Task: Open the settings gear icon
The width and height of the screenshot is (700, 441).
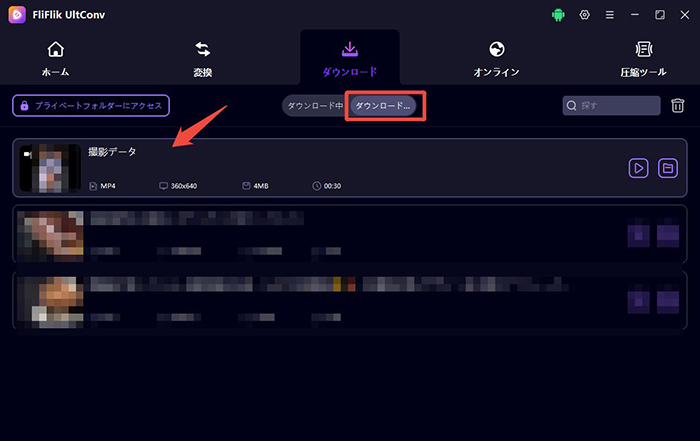Action: click(584, 15)
